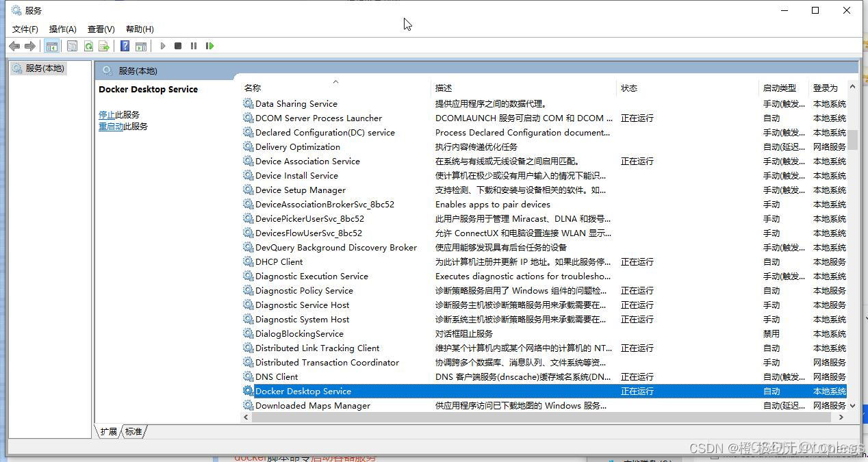Screen dimensions: 868x462
Task: Click the 服务(本地) header in details pane
Action: click(138, 70)
